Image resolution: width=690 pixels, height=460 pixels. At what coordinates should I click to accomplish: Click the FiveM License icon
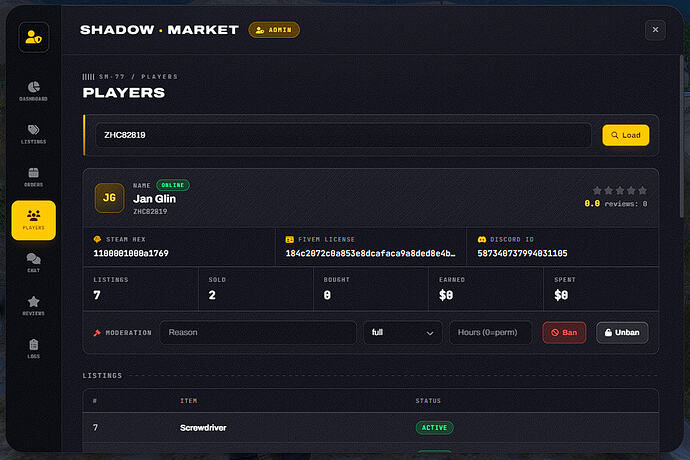pos(290,239)
